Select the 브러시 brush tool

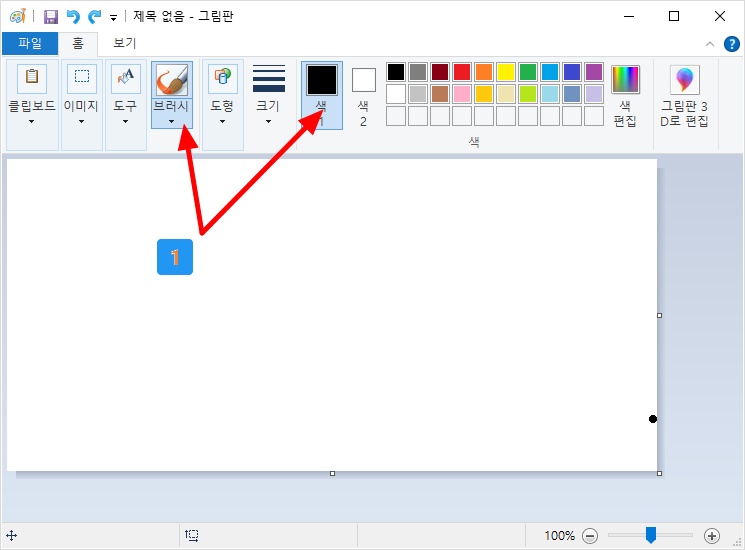click(x=172, y=79)
